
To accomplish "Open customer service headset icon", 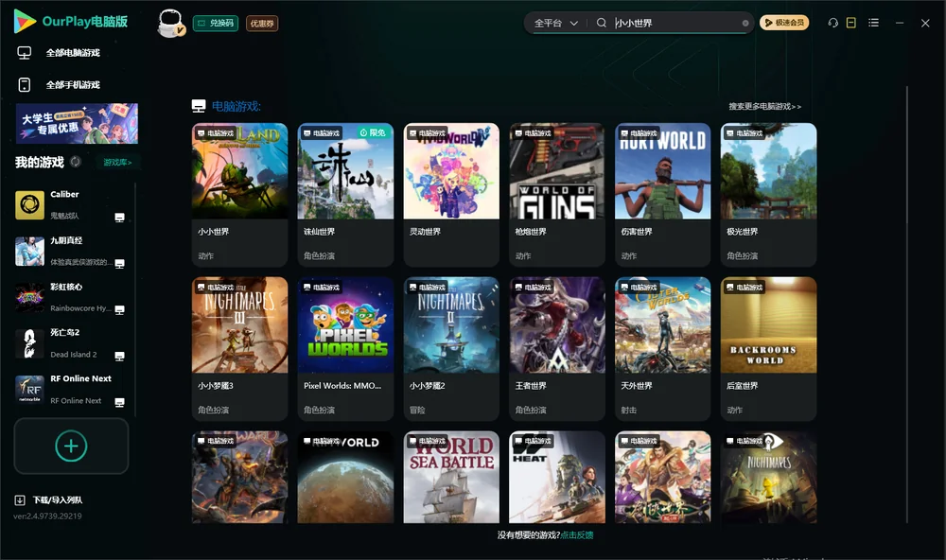I will pos(833,23).
